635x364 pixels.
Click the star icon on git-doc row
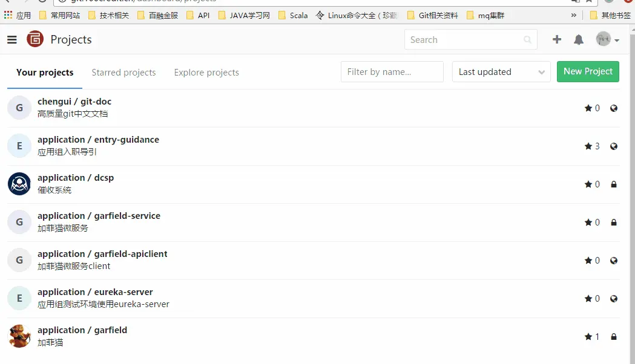click(588, 108)
